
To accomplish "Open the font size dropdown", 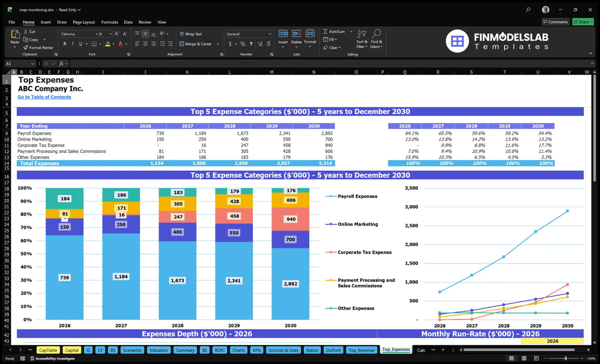I will [110, 34].
